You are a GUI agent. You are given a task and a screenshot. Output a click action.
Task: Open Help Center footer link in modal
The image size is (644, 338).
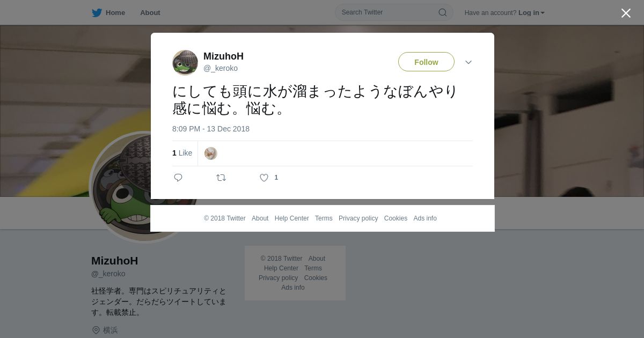click(291, 218)
